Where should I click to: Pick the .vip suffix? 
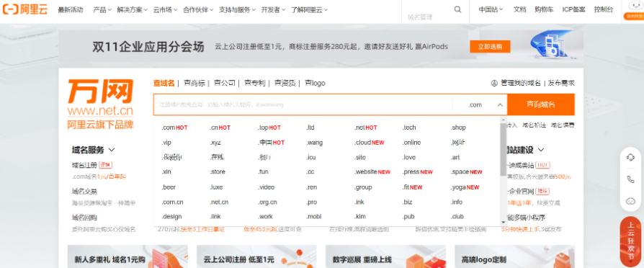pyautogui.click(x=166, y=143)
